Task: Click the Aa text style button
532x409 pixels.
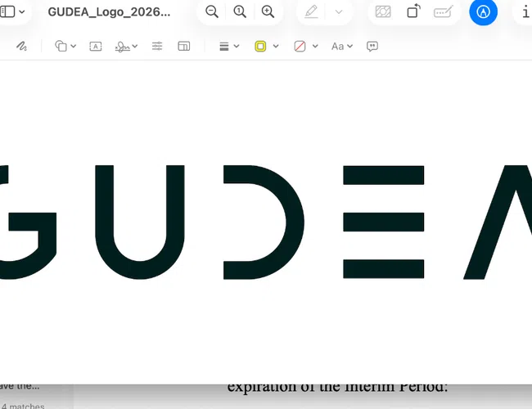Action: [x=337, y=46]
